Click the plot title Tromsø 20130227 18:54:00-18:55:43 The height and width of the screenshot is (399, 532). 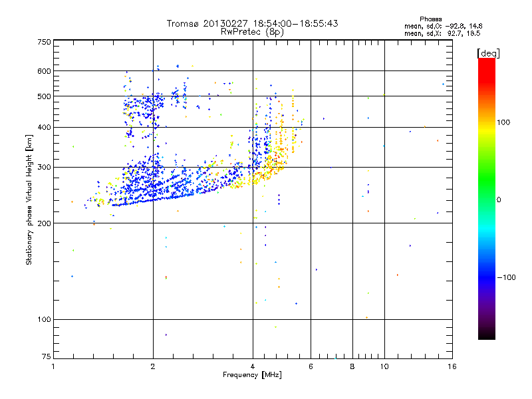(x=252, y=23)
